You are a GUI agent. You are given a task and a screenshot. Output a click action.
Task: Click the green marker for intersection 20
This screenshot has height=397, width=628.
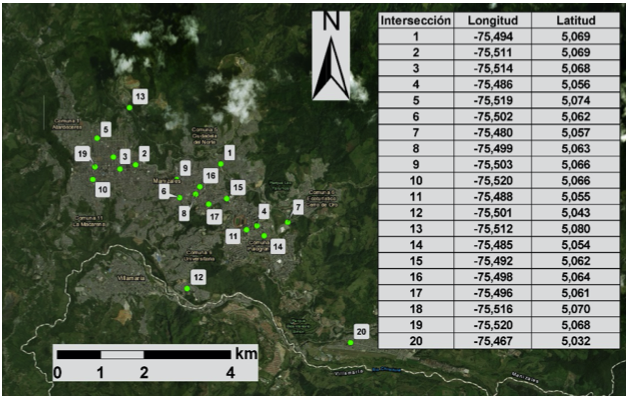(350, 343)
